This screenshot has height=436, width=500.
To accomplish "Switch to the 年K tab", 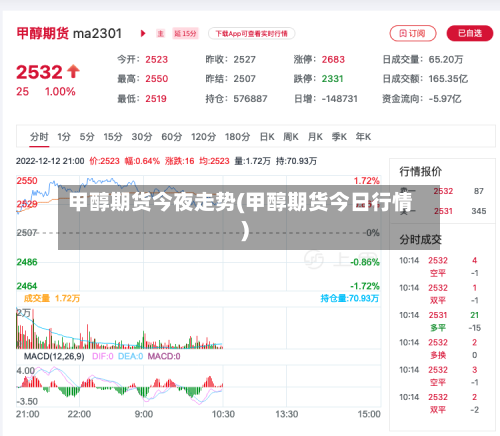I will [363, 137].
